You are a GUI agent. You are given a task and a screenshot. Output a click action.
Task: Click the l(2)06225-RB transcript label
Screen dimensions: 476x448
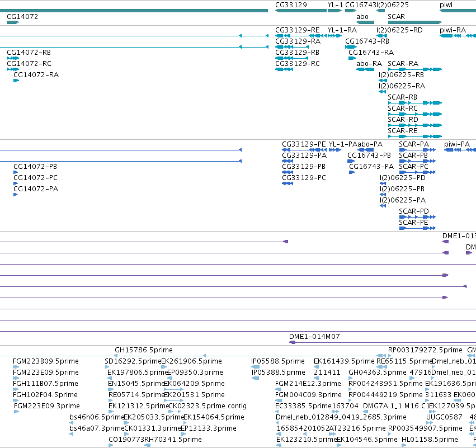click(x=401, y=75)
